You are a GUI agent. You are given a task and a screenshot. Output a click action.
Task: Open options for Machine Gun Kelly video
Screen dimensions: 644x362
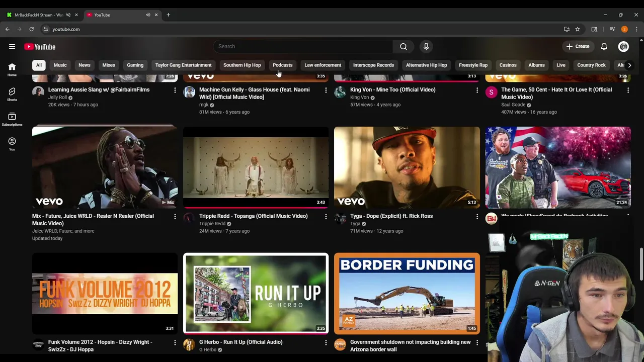click(326, 90)
